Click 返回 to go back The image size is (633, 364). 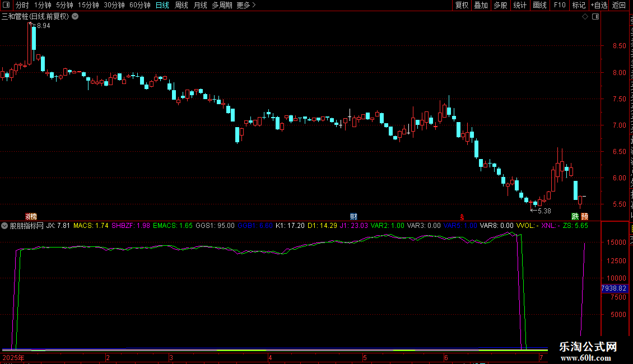pos(619,5)
